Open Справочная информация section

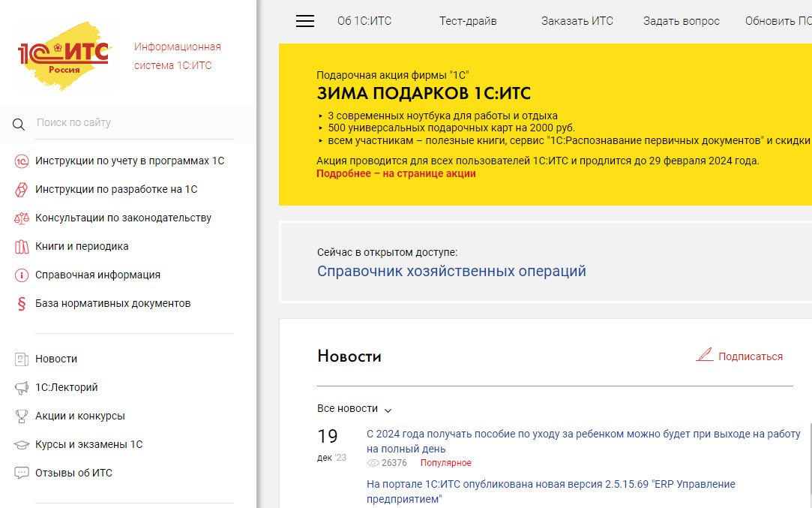click(x=98, y=275)
